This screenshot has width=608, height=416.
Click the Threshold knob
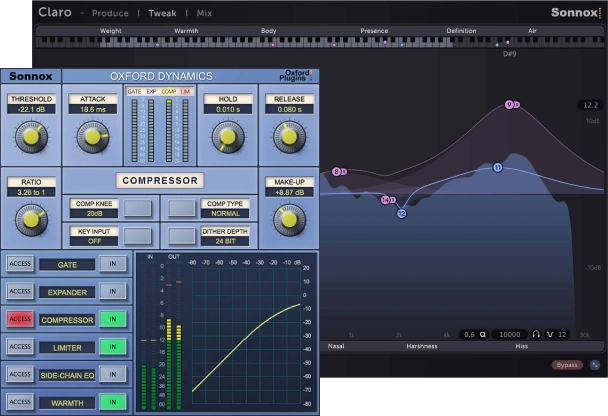pyautogui.click(x=30, y=135)
